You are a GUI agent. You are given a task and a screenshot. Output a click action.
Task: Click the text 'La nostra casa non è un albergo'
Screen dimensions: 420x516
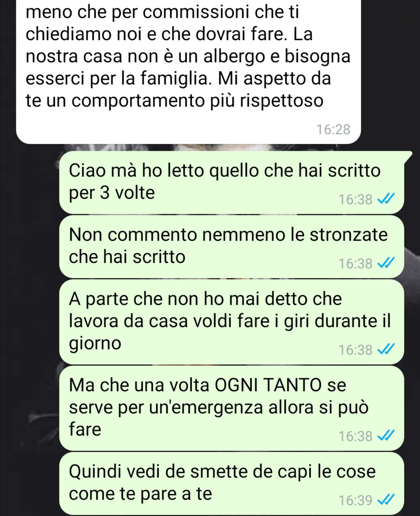pyautogui.click(x=169, y=45)
